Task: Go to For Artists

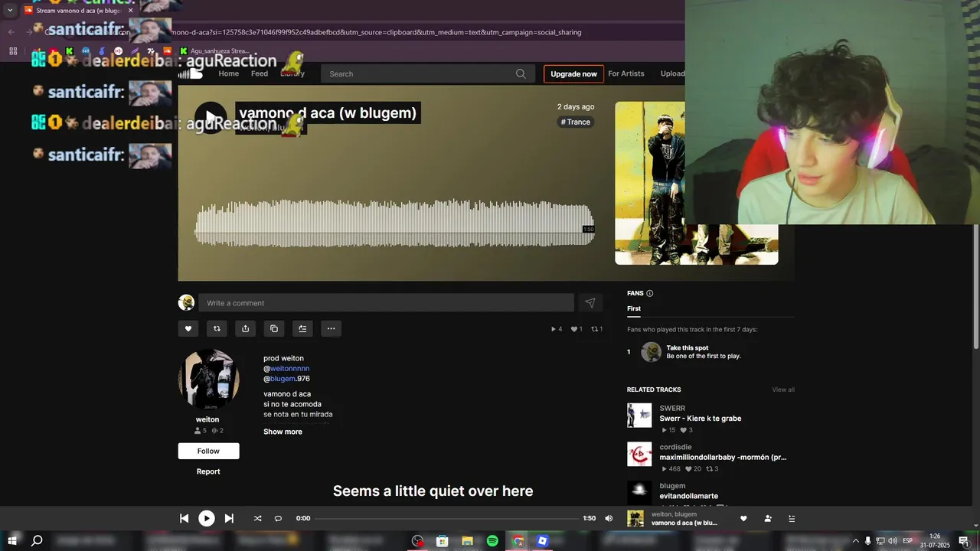Action: pos(626,73)
